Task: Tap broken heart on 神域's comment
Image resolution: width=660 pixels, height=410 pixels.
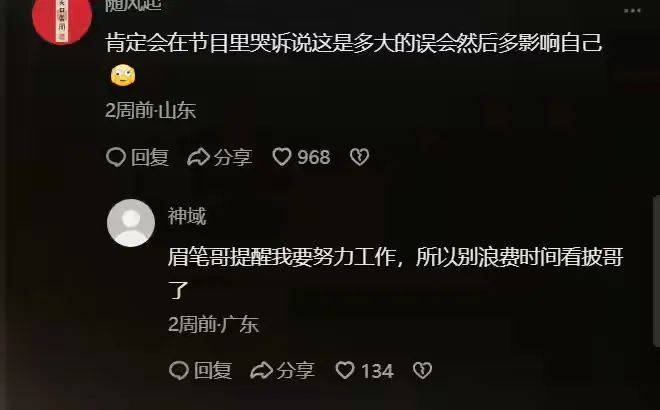Action: [x=422, y=370]
